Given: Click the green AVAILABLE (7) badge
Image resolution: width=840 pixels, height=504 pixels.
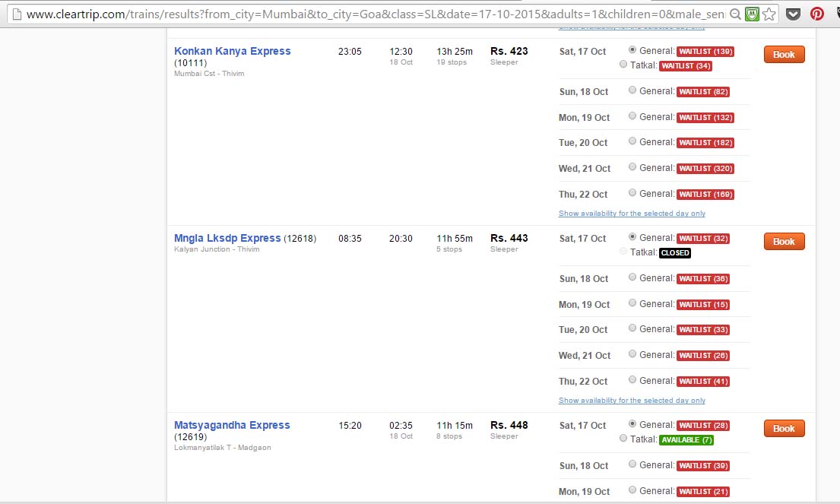Looking at the screenshot, I should click(686, 439).
